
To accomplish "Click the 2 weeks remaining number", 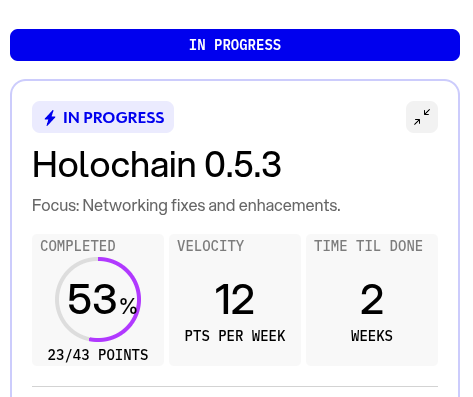I will 372,299.
